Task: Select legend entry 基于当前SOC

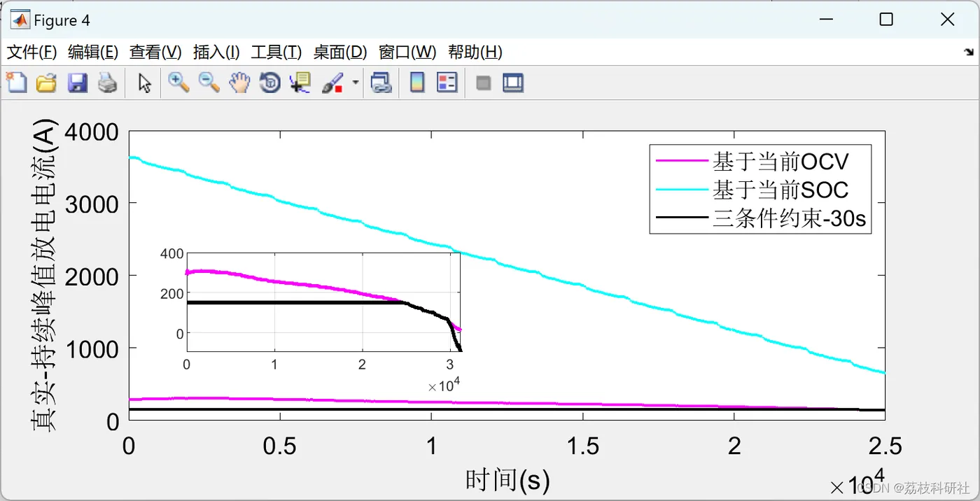Action: (x=780, y=190)
